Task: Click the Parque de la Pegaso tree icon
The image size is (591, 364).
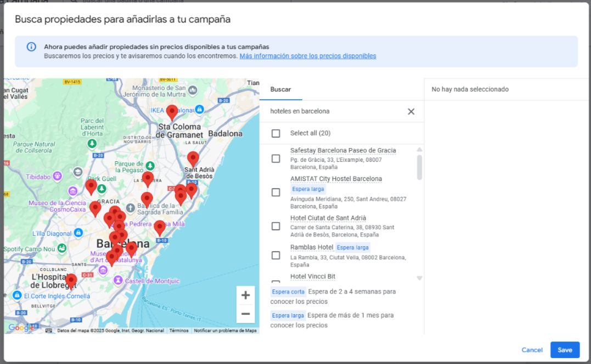Action: tap(150, 166)
